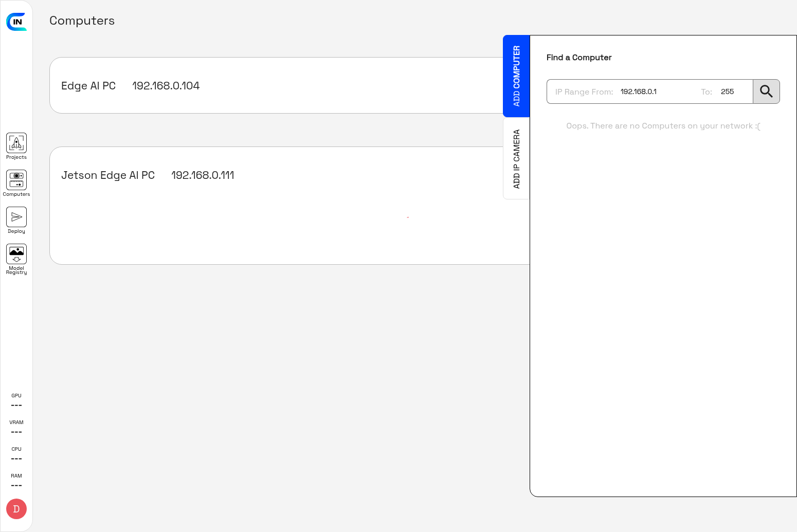Open the user avatar D
797x532 pixels.
(16, 509)
